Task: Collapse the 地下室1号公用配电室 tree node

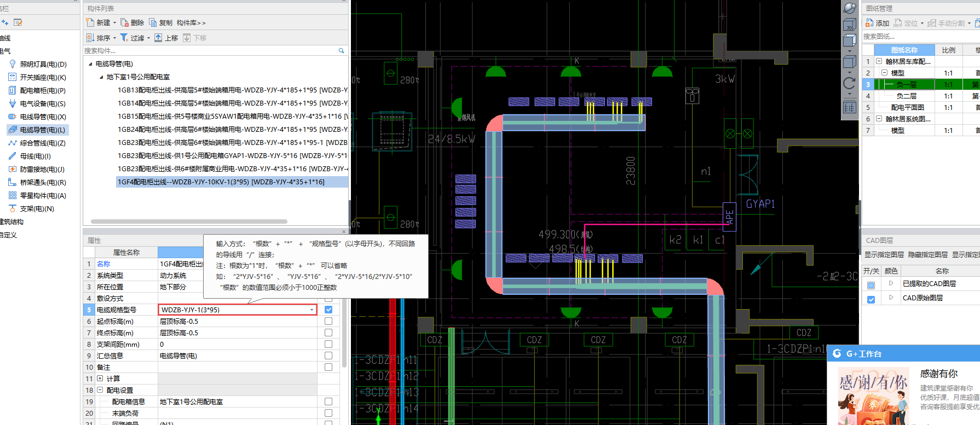Action: click(101, 77)
